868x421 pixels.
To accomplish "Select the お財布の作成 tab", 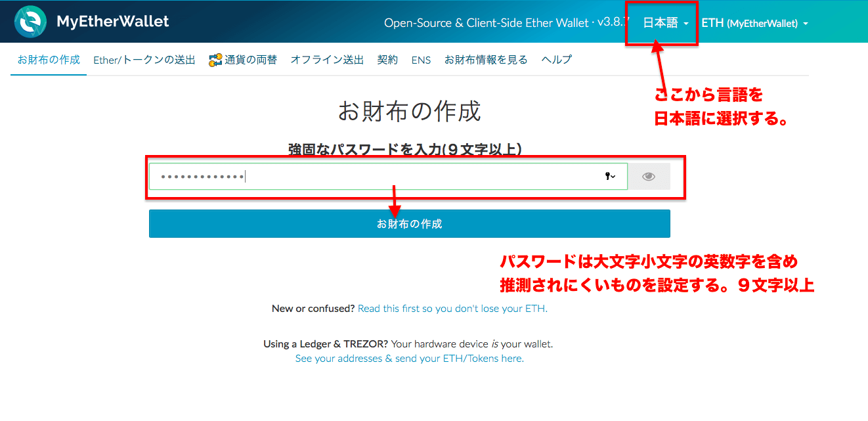I will 49,60.
